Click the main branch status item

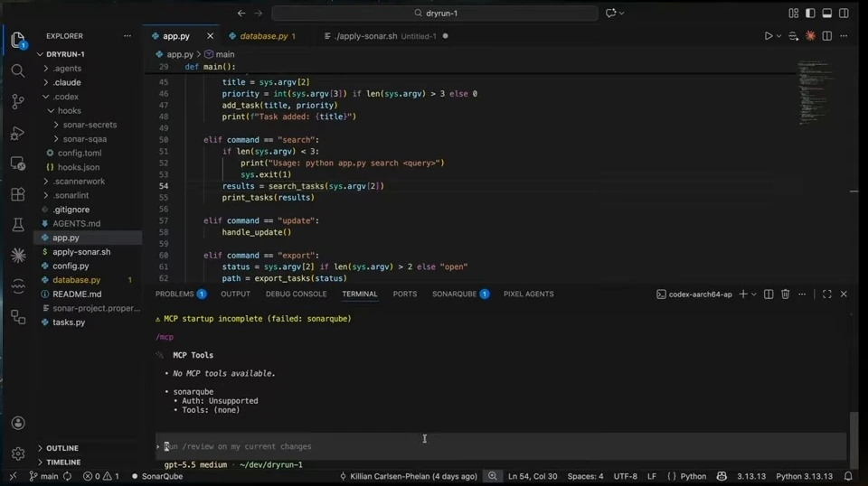click(x=43, y=476)
